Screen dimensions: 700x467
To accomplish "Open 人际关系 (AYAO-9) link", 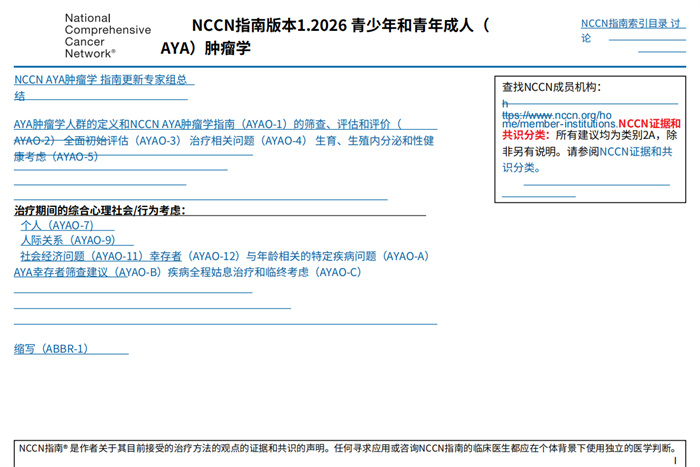I will (68, 240).
